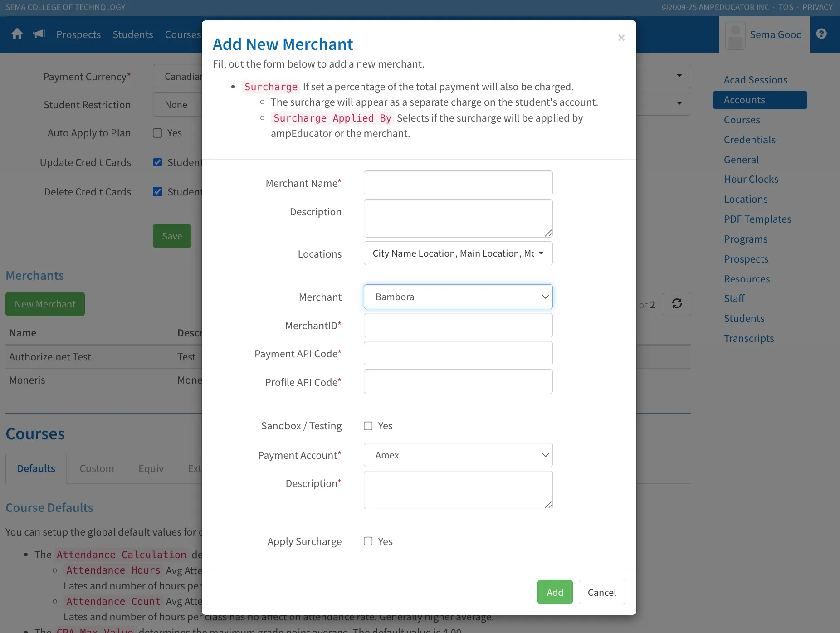This screenshot has width=840, height=633.
Task: Open Acad Sessions in the sidebar
Action: pos(755,80)
